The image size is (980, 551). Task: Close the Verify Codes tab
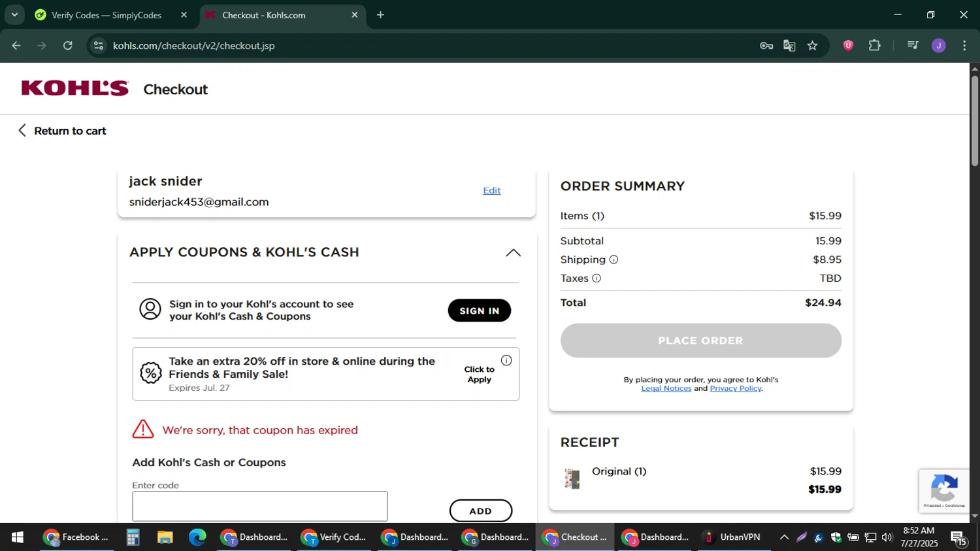[x=184, y=14]
